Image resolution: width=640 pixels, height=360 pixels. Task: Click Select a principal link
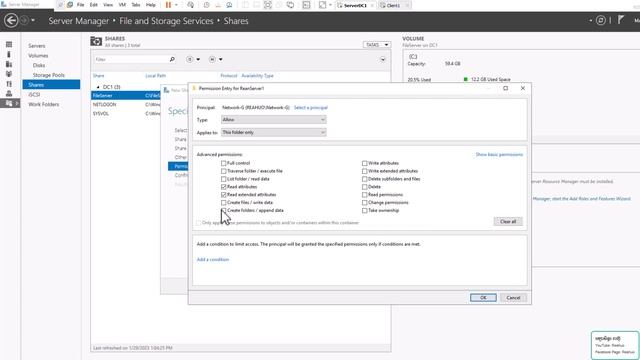pos(311,107)
